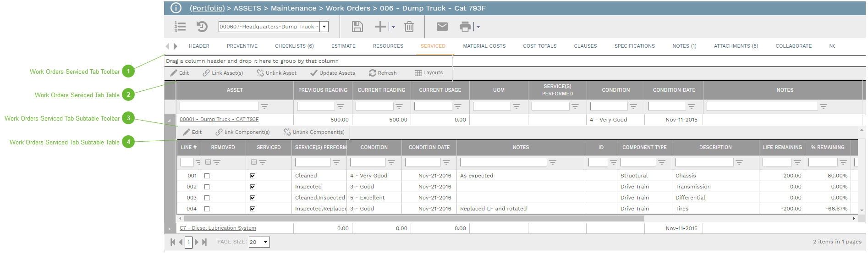Open the work order selector dropdown
This screenshot has height=254, width=868.
click(x=324, y=27)
